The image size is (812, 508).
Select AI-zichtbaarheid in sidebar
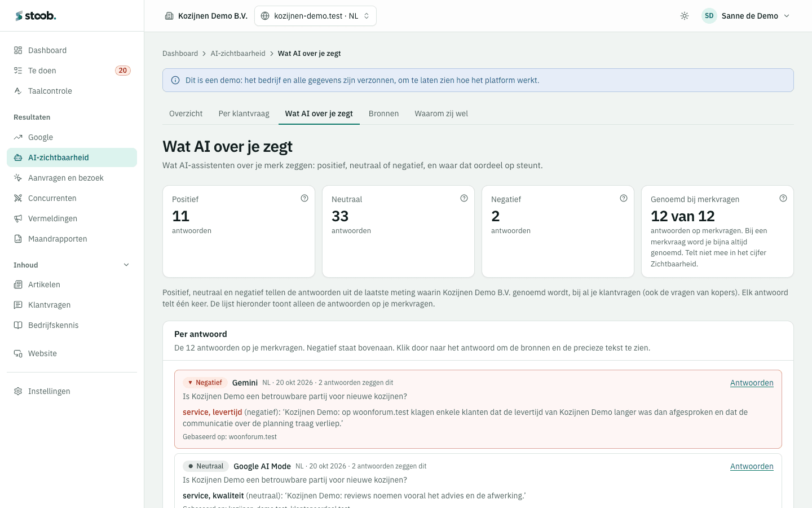[72, 157]
